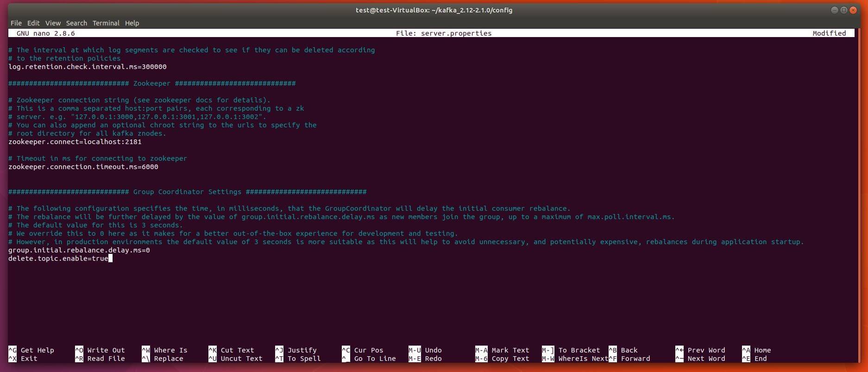Click the group.initial.rebalance.delay.ms=0 line

click(79, 250)
